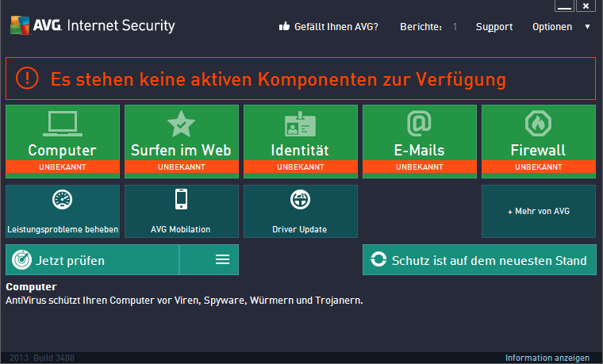Start scan with Jetzt prüfen
This screenshot has height=364, width=603.
[92, 260]
